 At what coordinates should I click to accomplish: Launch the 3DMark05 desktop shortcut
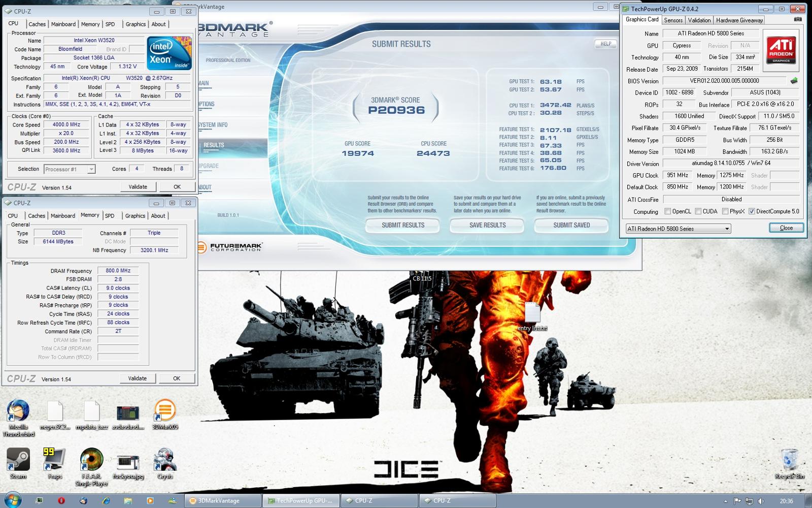point(165,415)
